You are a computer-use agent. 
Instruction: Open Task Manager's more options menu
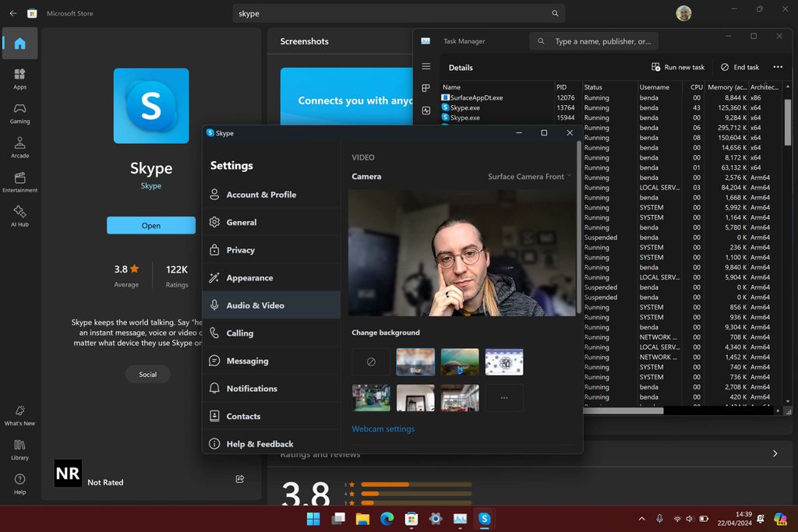click(778, 67)
